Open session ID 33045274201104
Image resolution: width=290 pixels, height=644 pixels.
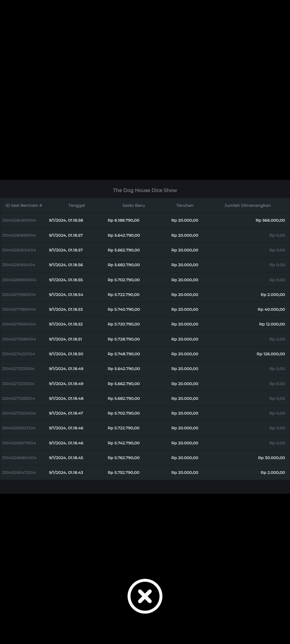pyautogui.click(x=19, y=354)
